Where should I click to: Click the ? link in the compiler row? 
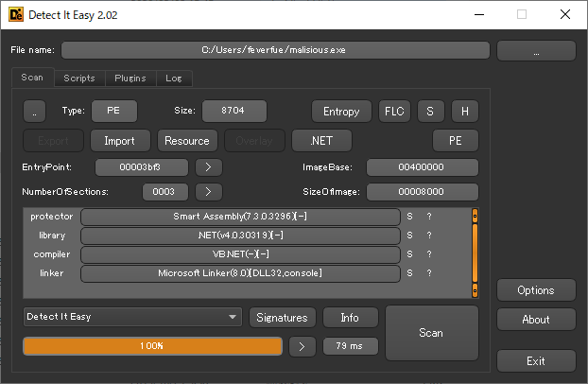click(429, 254)
